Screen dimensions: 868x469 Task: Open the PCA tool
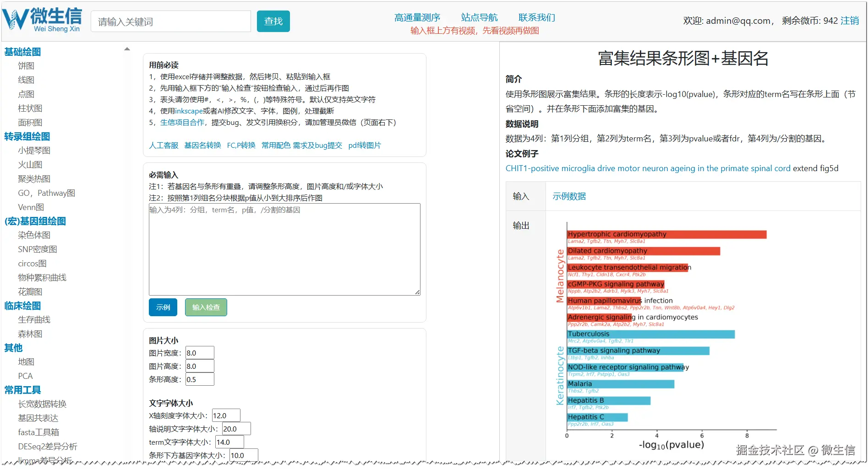point(25,376)
